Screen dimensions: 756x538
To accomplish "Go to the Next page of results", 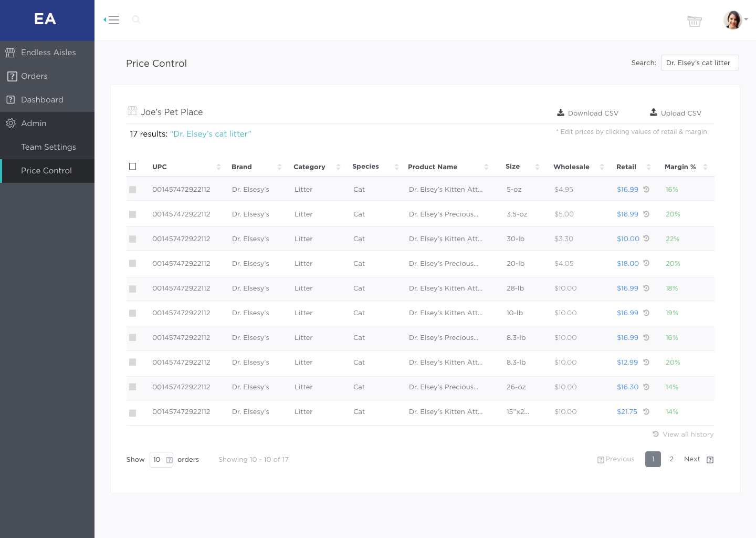I will point(692,459).
